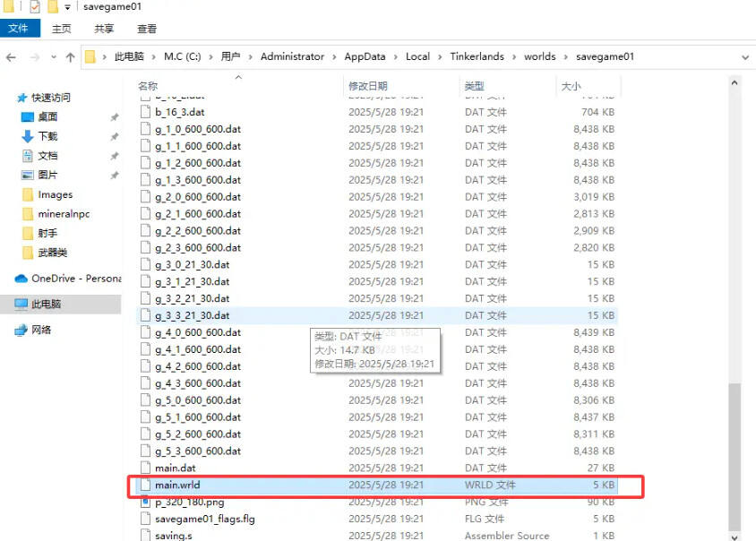Select the OneDrive cloud icon in sidebar
Screen dimensions: 756x541
[x=21, y=279]
